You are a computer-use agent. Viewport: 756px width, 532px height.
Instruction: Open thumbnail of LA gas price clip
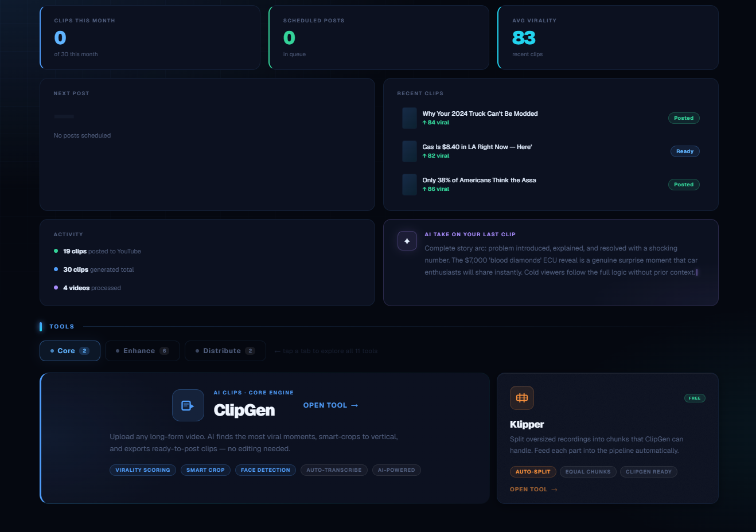(410, 151)
